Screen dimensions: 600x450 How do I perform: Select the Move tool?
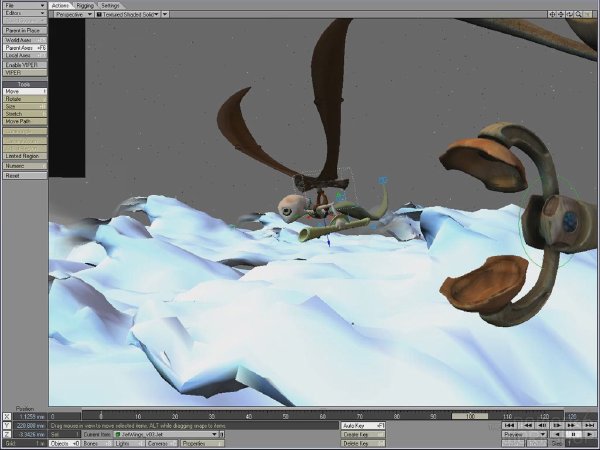25,91
